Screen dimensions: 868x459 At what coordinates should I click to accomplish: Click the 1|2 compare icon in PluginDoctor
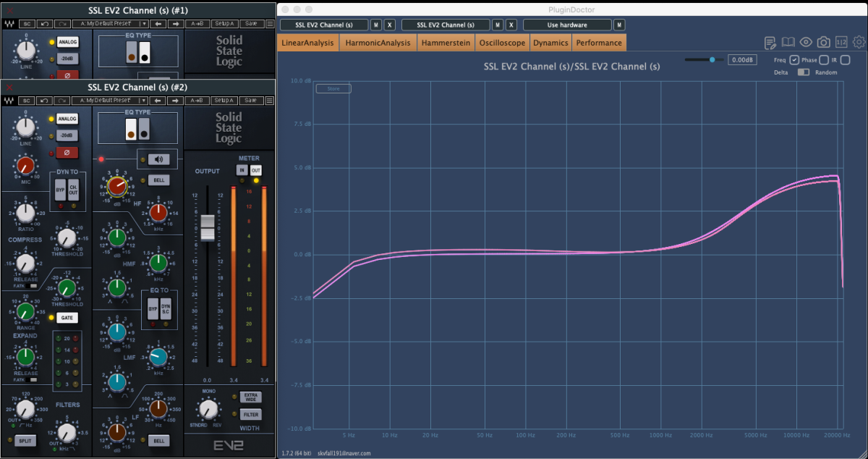pos(841,42)
